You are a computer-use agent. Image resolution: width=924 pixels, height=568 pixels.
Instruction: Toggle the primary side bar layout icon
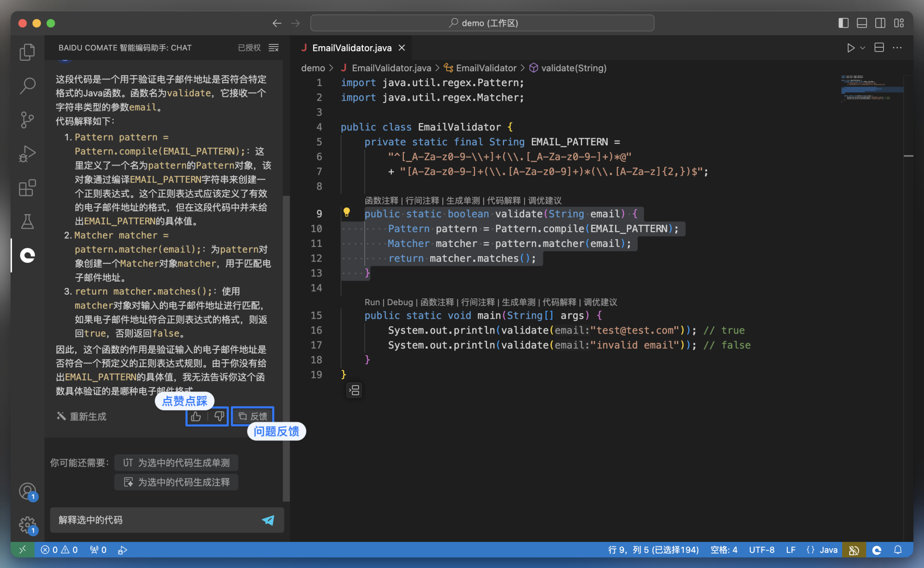843,23
